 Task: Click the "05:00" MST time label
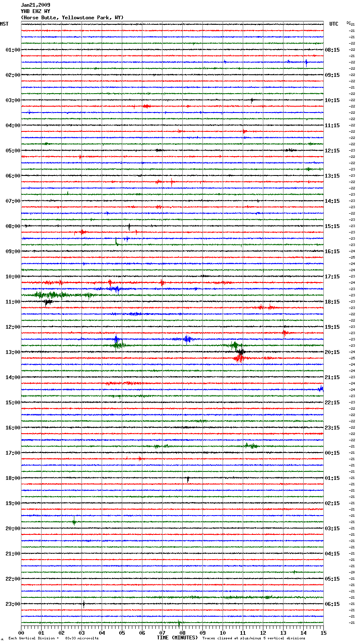tap(13, 151)
